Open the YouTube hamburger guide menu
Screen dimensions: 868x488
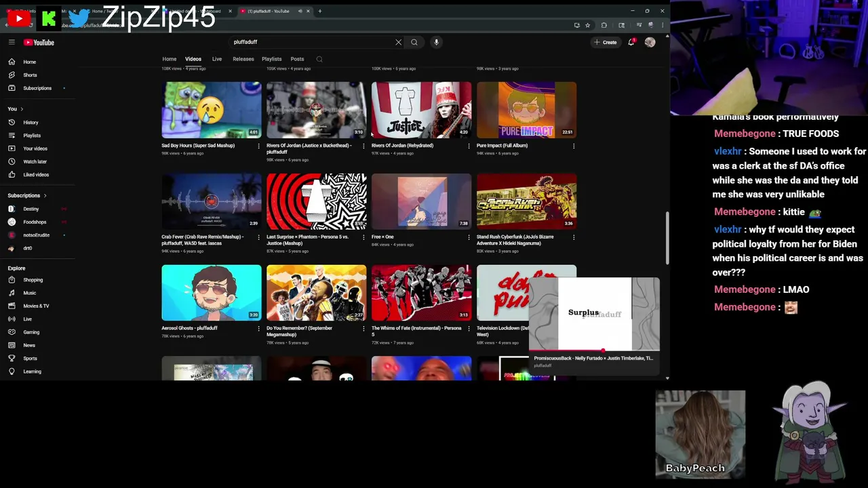[x=12, y=42]
